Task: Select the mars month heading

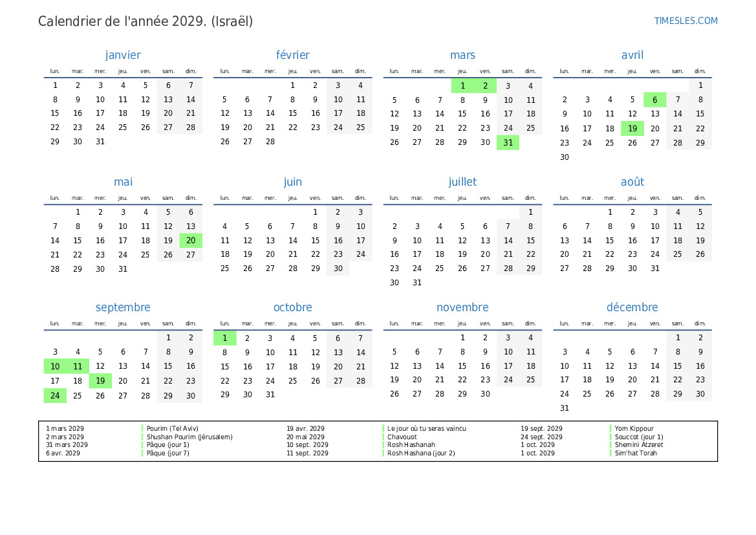Action: 462,55
